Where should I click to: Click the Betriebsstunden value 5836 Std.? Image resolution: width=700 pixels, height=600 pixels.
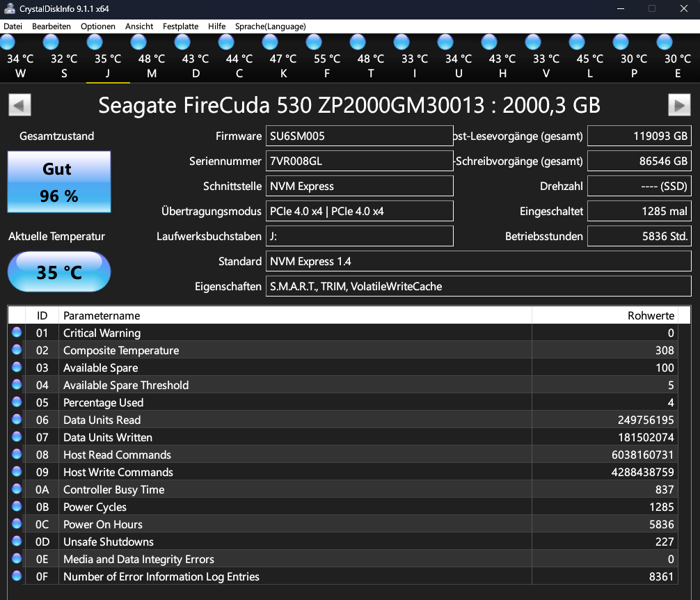point(639,236)
